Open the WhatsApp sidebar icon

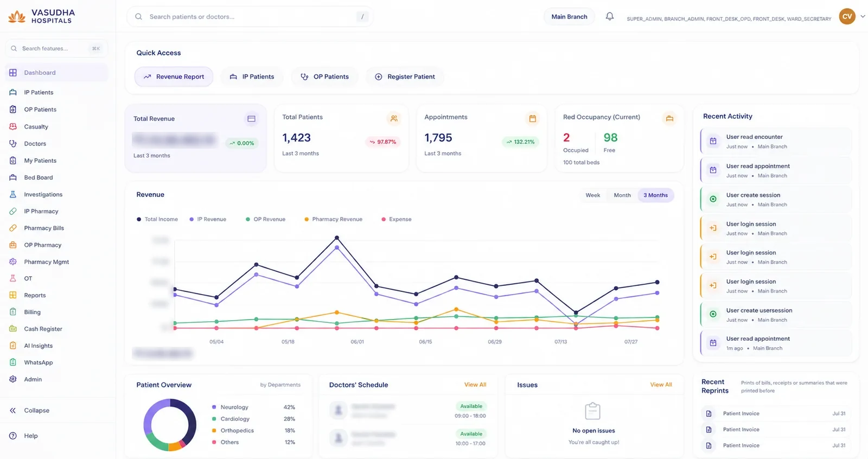13,362
